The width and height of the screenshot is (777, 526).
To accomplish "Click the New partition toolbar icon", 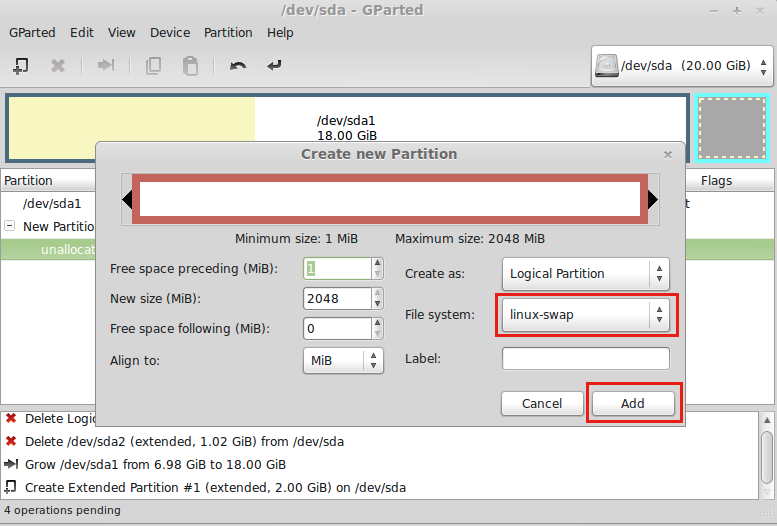I will [x=20, y=66].
